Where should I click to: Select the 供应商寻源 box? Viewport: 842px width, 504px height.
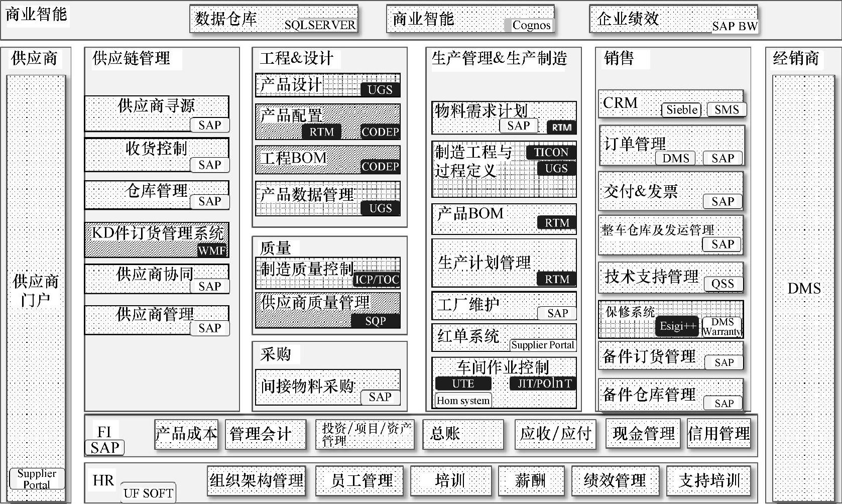[x=157, y=113]
